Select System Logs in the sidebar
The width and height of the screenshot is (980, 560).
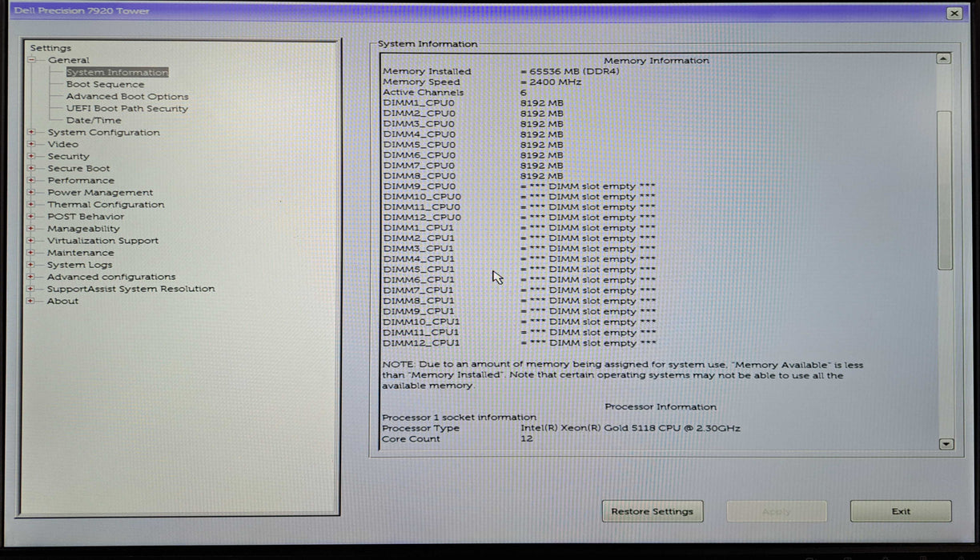coord(78,264)
